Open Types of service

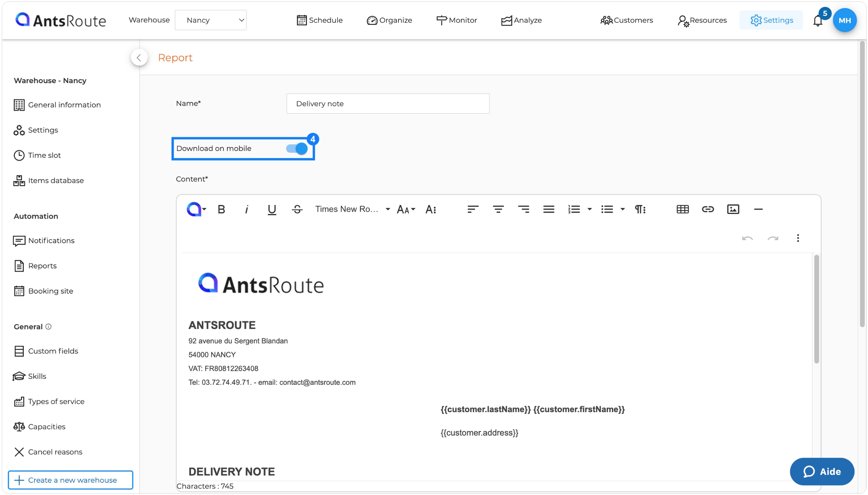(49, 401)
